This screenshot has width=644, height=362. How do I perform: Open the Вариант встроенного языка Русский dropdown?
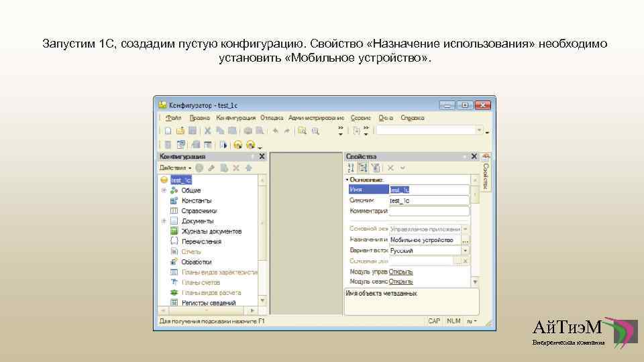point(466,250)
